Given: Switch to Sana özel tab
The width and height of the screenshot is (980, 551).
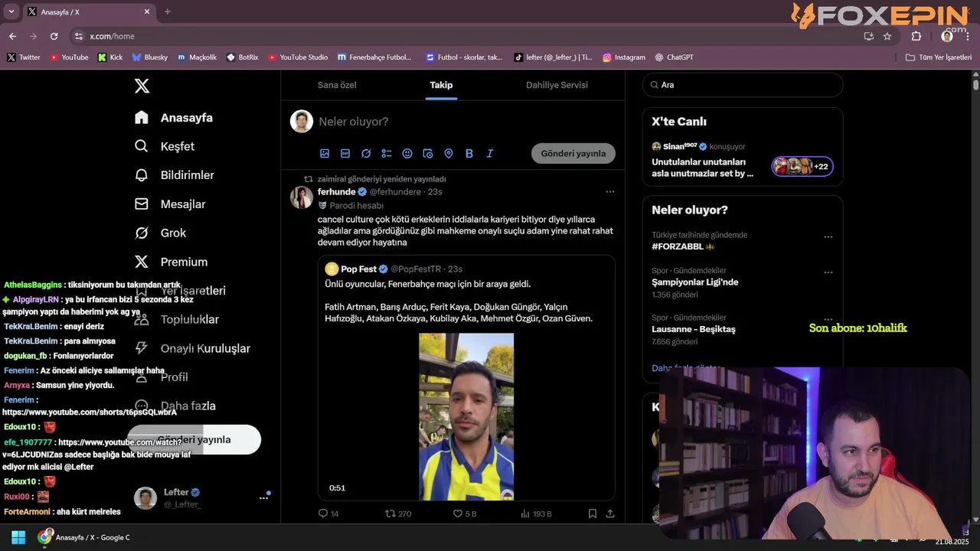Looking at the screenshot, I should [x=337, y=85].
